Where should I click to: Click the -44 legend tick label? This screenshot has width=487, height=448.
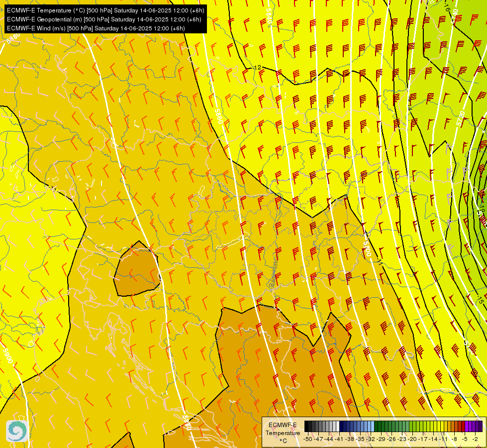[x=329, y=439]
